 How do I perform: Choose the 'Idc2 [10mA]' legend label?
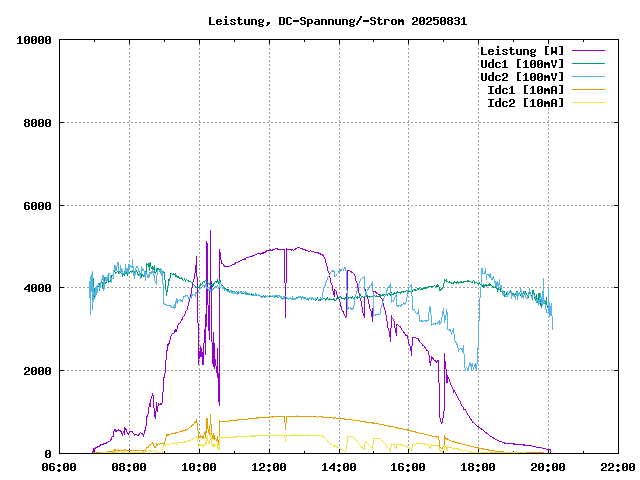click(x=525, y=103)
